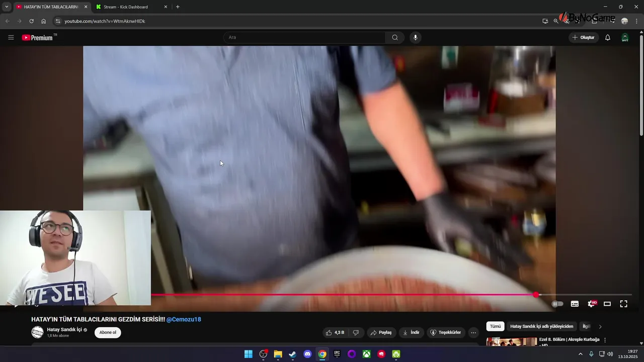Select the Hatay Sandık İçi adlı yükleyiciden chip
Viewport: 644px width, 362px height.
[x=542, y=326]
